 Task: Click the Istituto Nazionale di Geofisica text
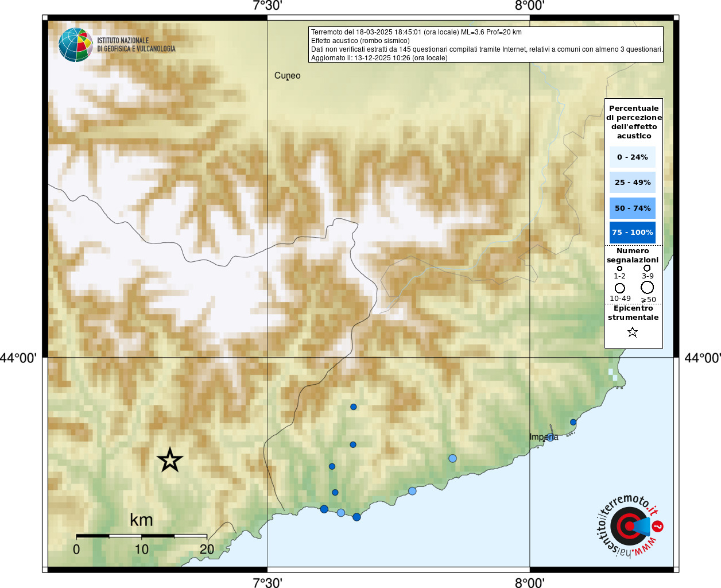tap(136, 45)
